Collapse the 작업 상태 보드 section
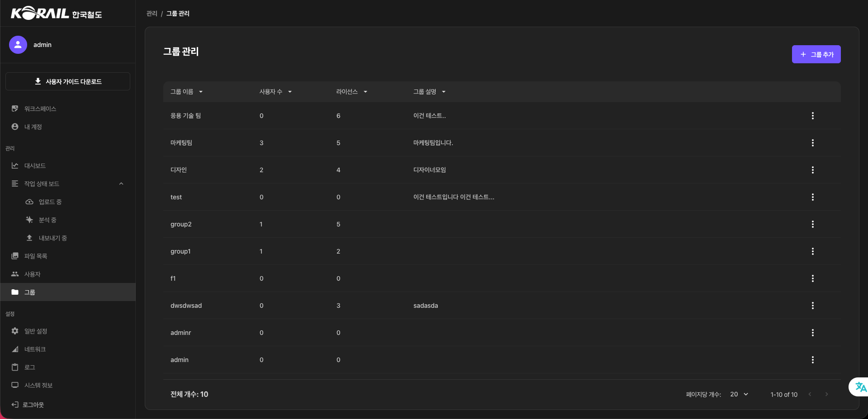This screenshot has width=868, height=419. pyautogui.click(x=121, y=184)
